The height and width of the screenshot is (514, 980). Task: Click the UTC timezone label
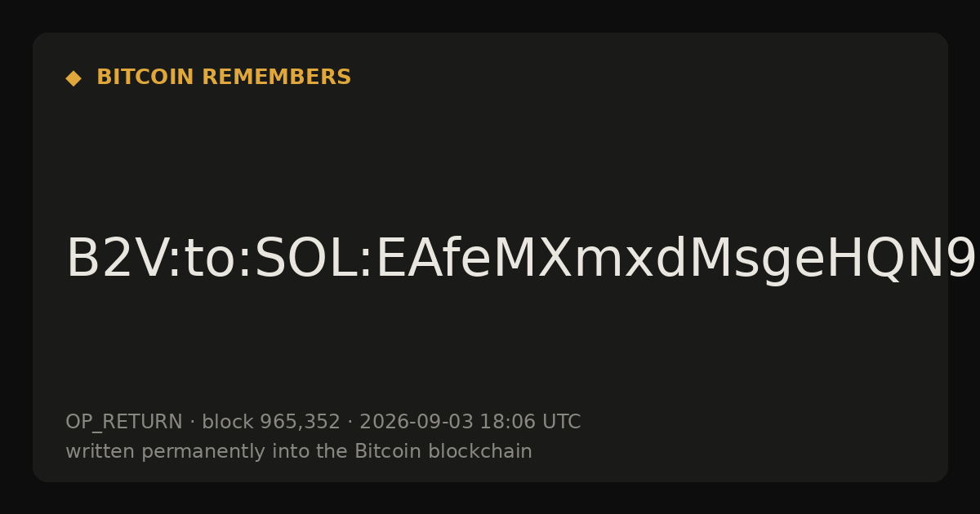[x=561, y=422]
